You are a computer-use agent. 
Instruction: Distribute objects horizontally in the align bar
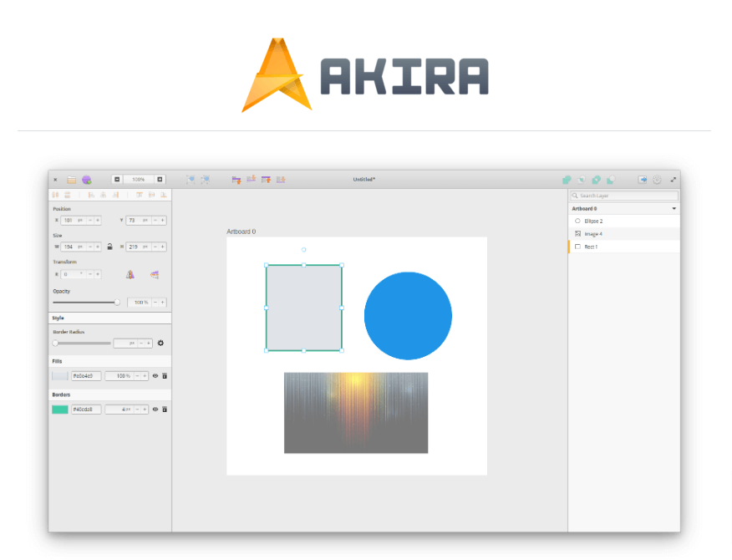pos(55,195)
